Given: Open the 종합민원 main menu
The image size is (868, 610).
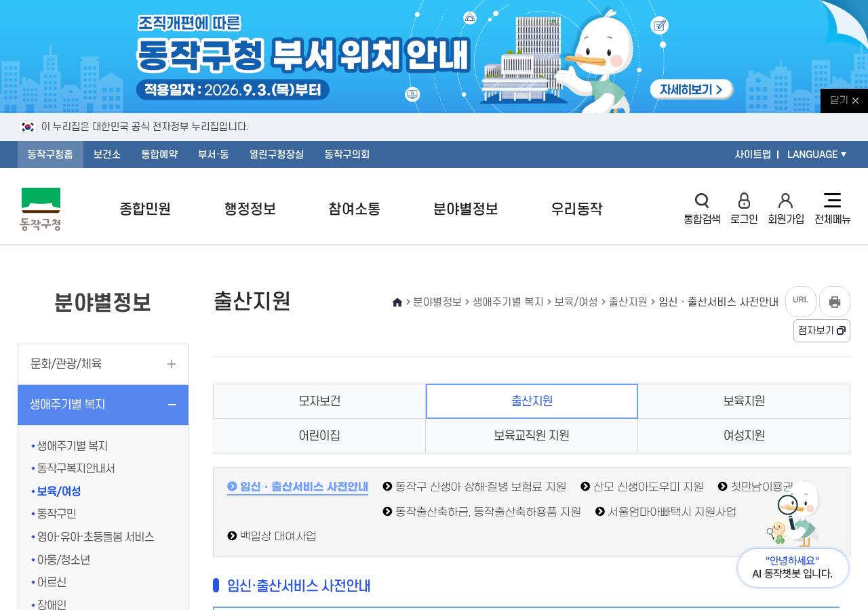Looking at the screenshot, I should tap(145, 209).
